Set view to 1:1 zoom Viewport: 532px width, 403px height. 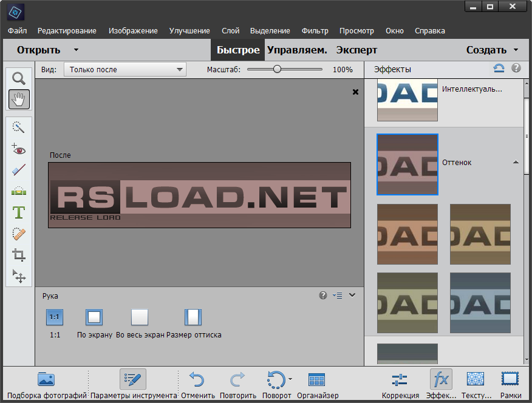coord(55,317)
